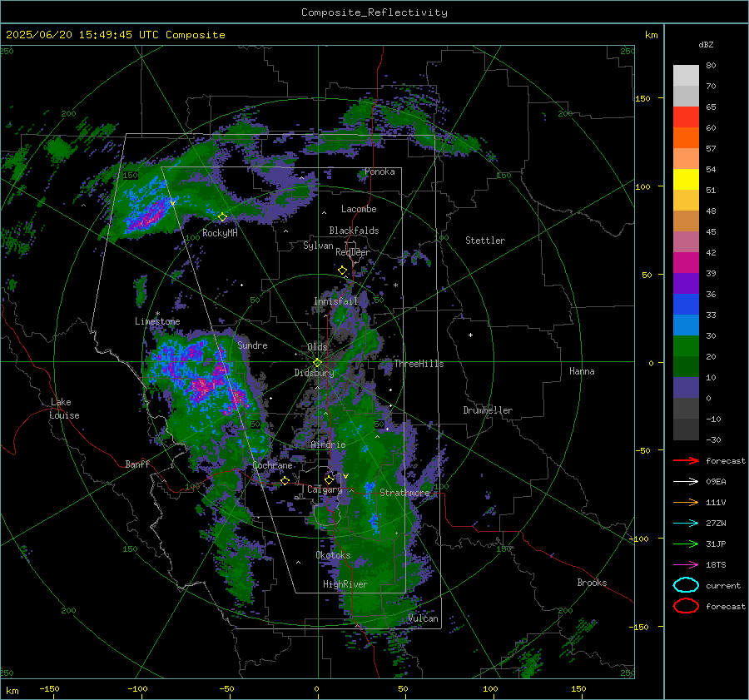This screenshot has height=700, width=749.
Task: Click the 111V legend text
Action: (716, 502)
